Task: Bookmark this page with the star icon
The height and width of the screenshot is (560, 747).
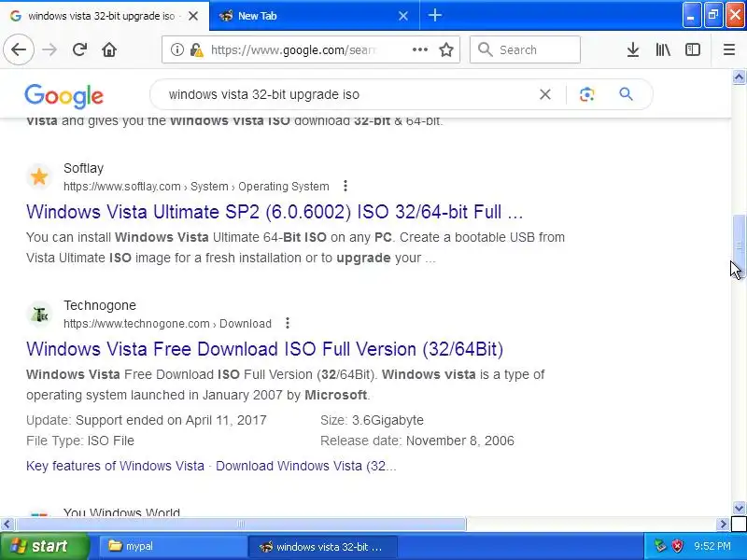Action: point(446,49)
